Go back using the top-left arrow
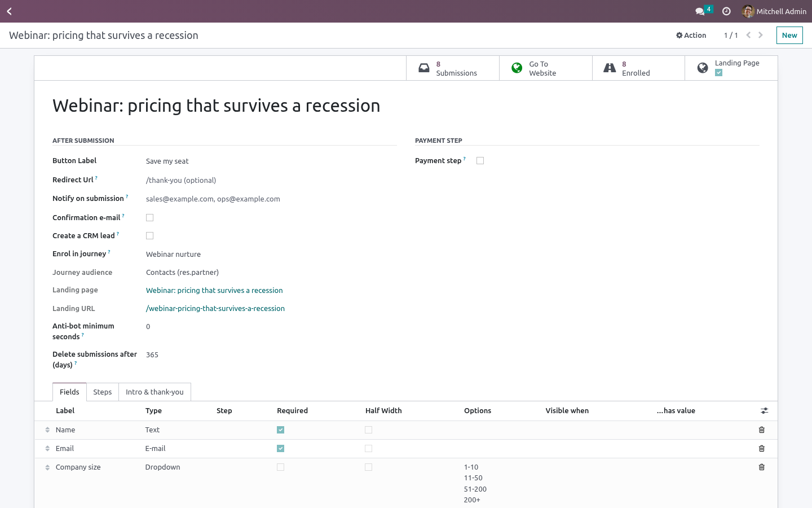 pyautogui.click(x=9, y=11)
